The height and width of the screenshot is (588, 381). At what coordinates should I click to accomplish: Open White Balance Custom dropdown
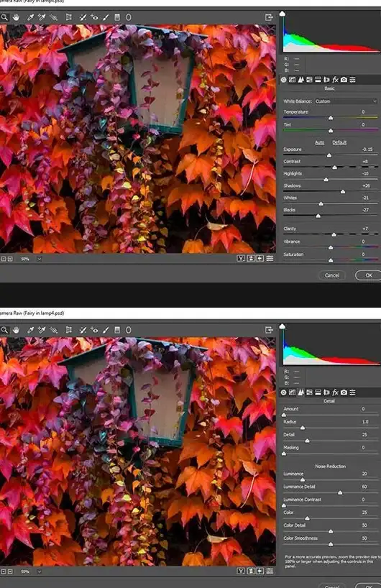click(345, 101)
